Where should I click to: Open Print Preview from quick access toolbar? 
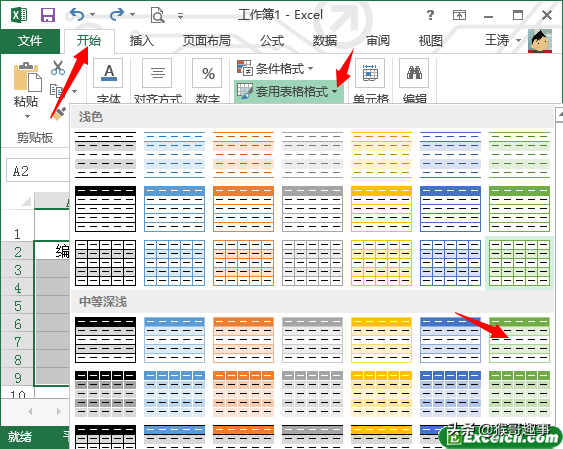(157, 15)
